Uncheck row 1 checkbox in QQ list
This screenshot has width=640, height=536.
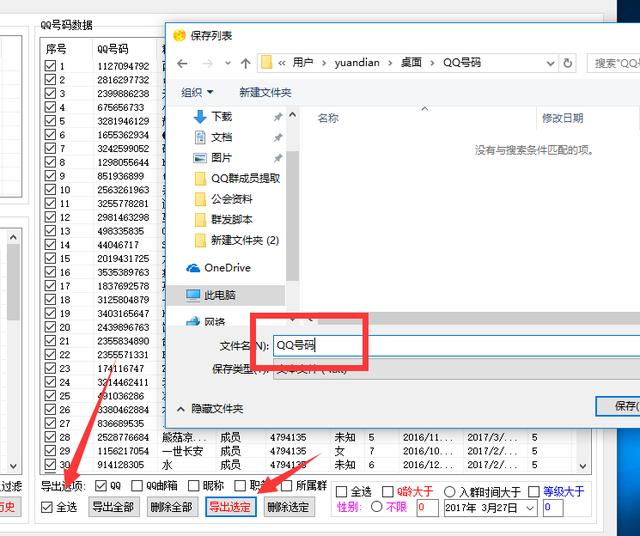coord(50,67)
